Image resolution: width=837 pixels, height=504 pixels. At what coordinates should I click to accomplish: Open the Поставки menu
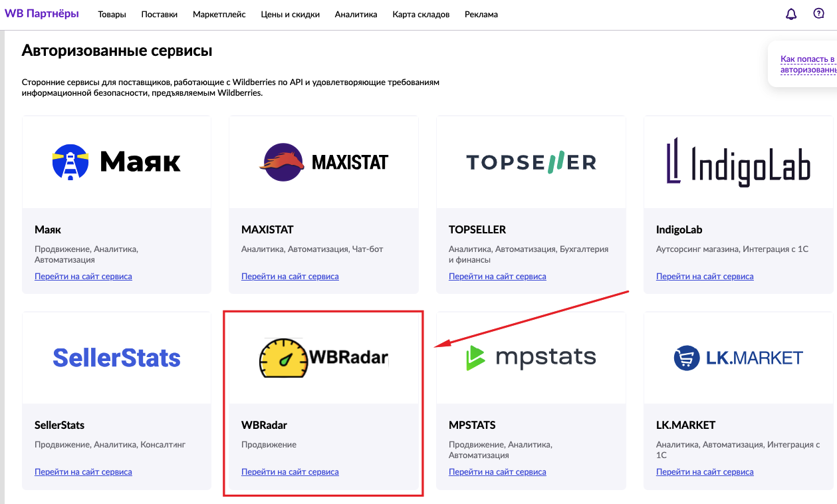click(x=160, y=15)
